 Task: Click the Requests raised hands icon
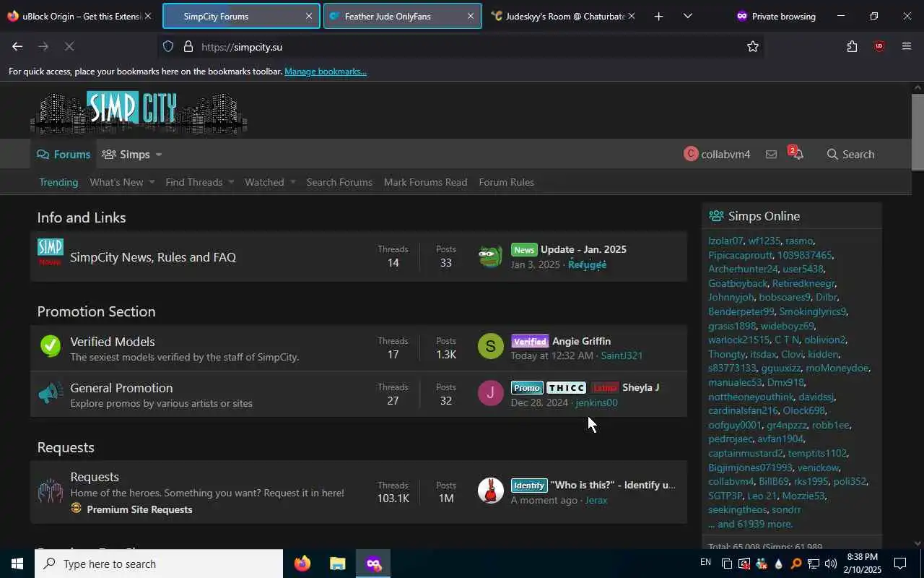pyautogui.click(x=51, y=492)
